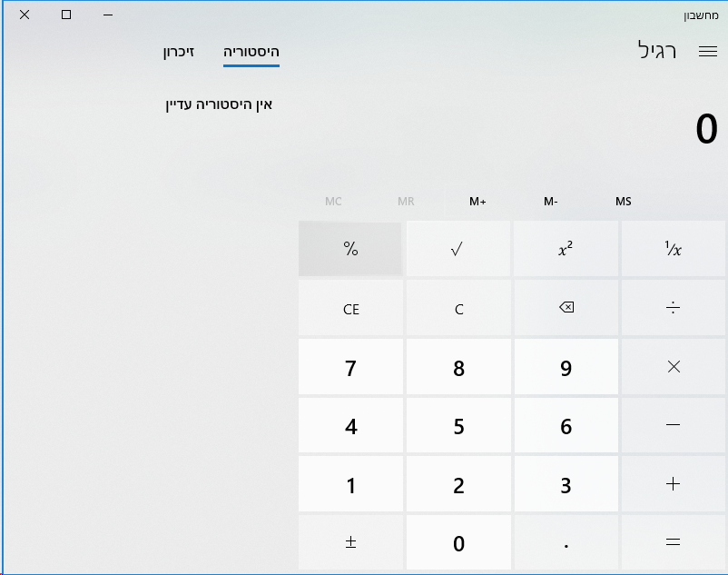Click the percent button
This screenshot has height=575, width=728.
click(x=350, y=249)
